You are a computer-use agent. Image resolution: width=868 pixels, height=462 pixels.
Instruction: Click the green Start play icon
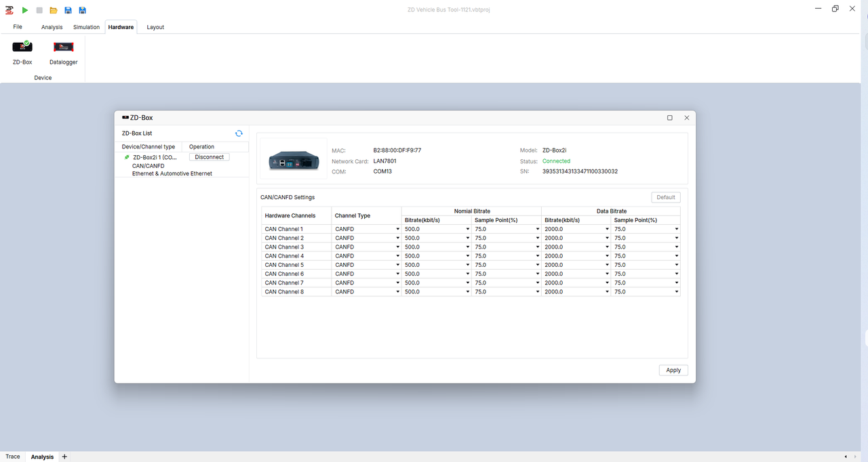coord(25,10)
